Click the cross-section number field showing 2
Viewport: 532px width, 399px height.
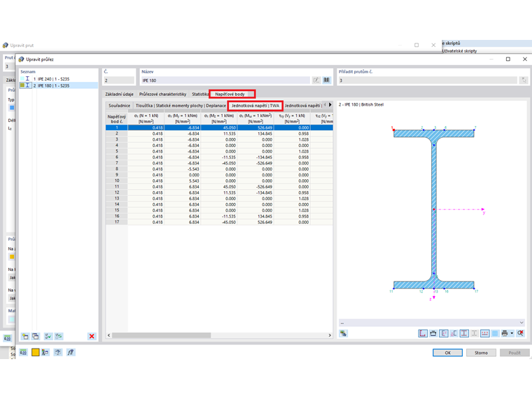point(119,80)
